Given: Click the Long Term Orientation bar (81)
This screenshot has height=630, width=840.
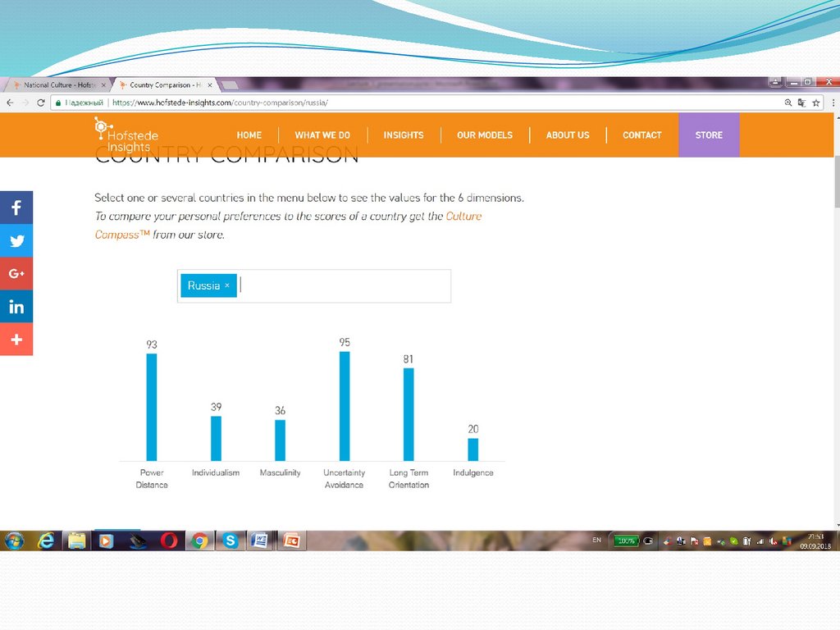Looking at the screenshot, I should tap(409, 414).
